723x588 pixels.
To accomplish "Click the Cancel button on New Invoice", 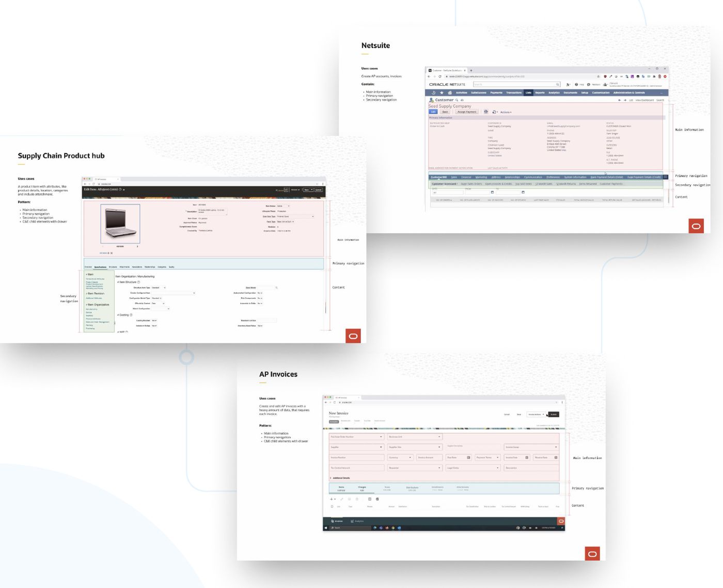I will 507,414.
